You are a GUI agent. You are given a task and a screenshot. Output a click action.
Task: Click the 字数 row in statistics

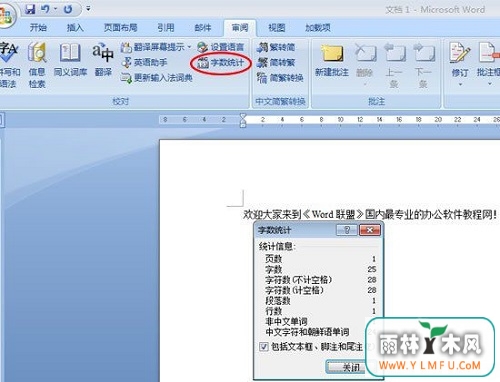[321, 269]
